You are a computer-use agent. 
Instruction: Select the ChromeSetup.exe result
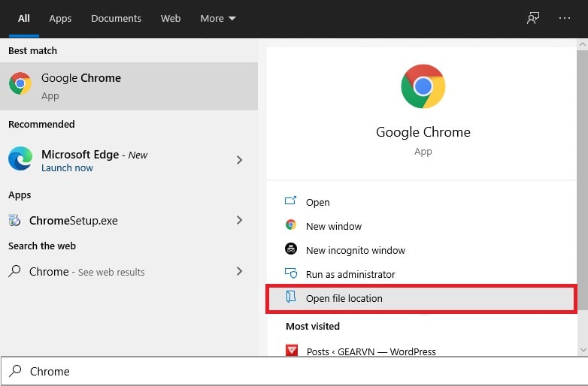[129, 220]
